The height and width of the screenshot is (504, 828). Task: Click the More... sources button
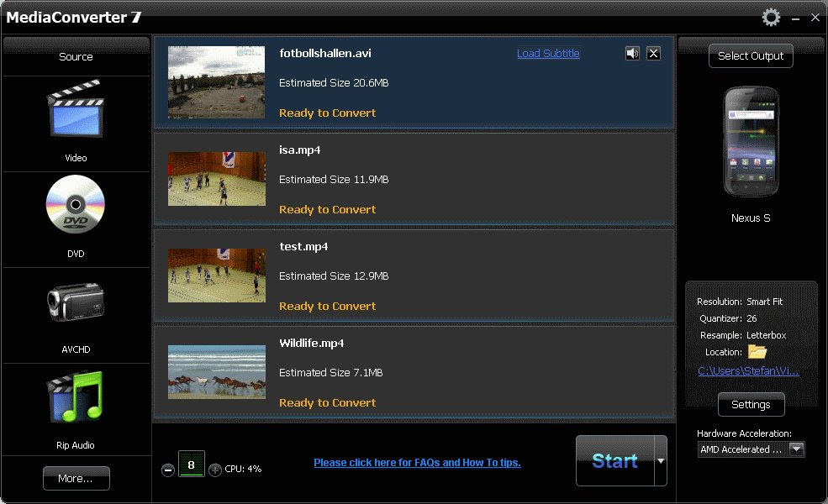coord(76,479)
